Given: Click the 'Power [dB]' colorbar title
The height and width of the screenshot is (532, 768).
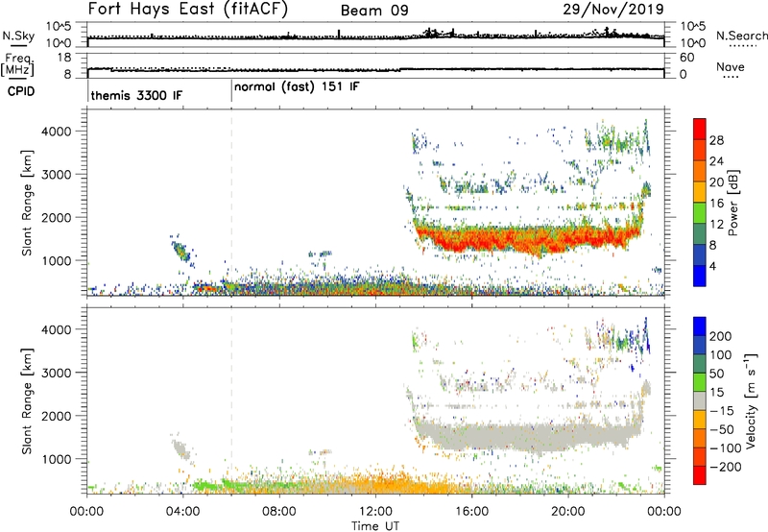Looking at the screenshot, I should click(732, 203).
